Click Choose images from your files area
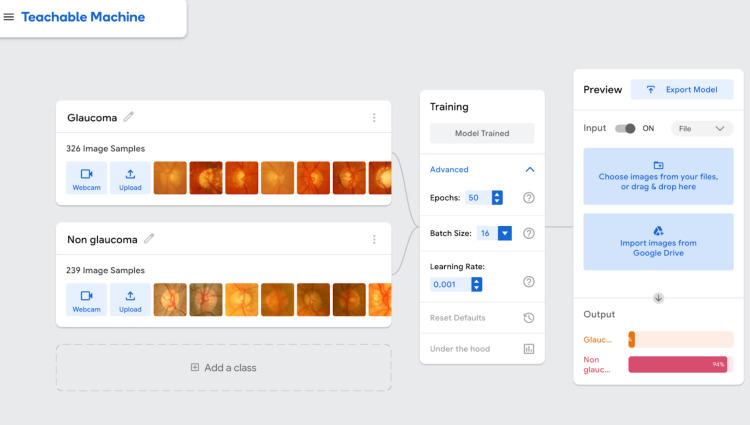The image size is (750, 425). [x=658, y=176]
